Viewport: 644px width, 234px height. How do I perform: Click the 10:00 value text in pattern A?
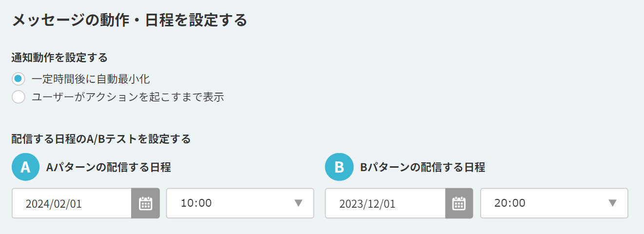(196, 203)
